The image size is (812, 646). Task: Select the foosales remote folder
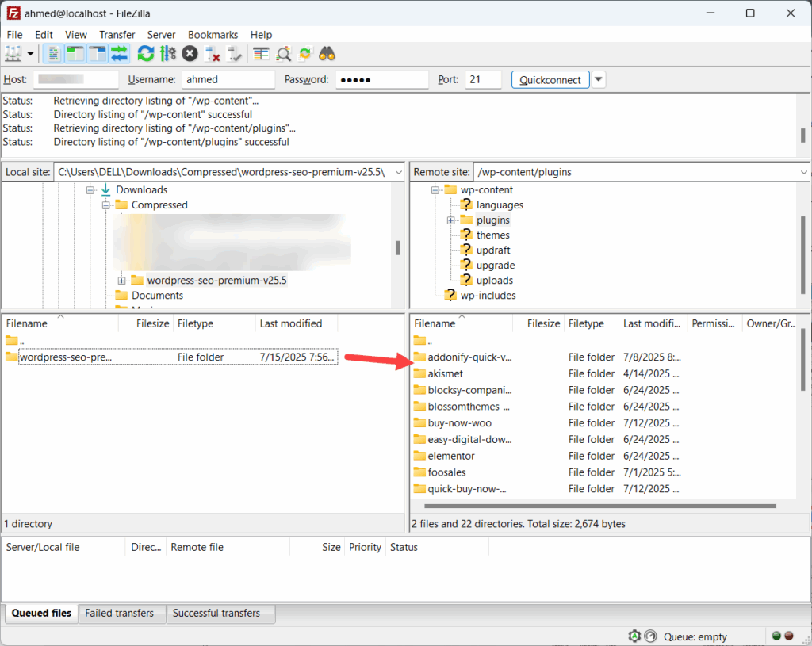point(446,472)
